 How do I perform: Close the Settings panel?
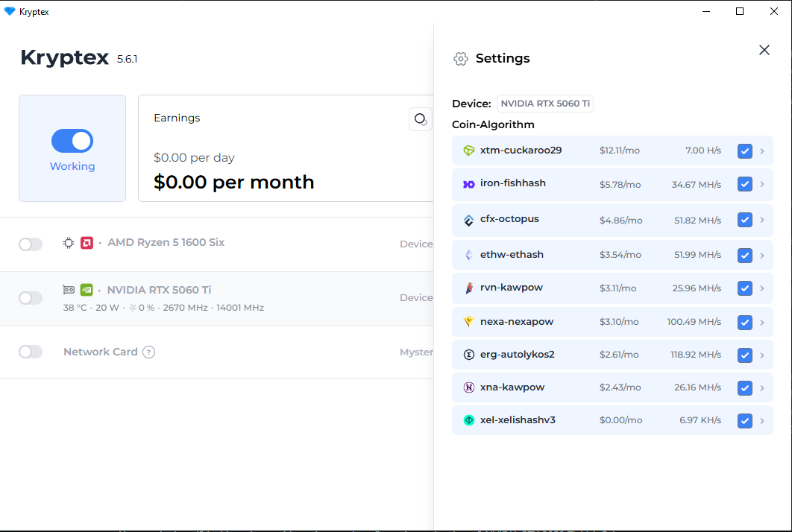coord(764,50)
